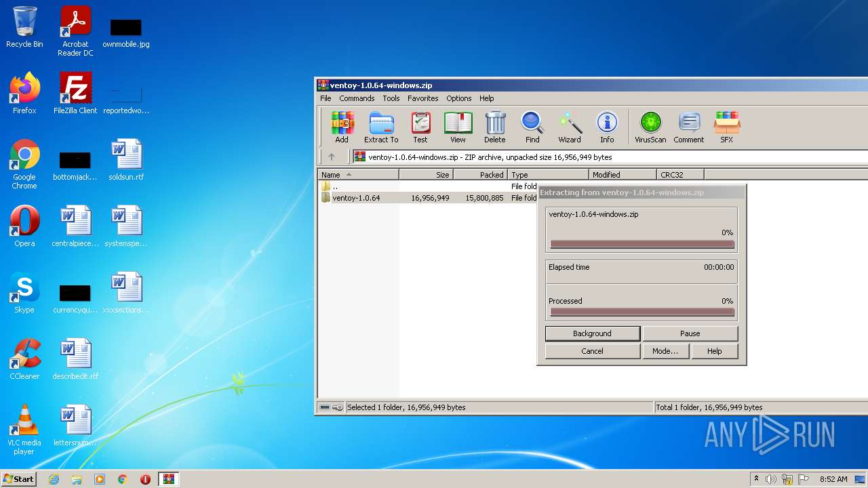Select describedit.rtf desktop file
Image resolution: width=868 pixels, height=488 pixels.
(75, 359)
